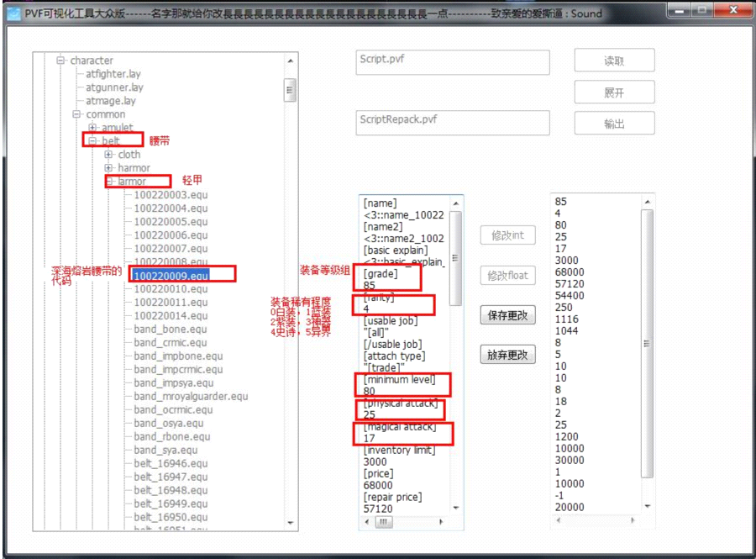Expand the amulet tree node

click(92, 128)
